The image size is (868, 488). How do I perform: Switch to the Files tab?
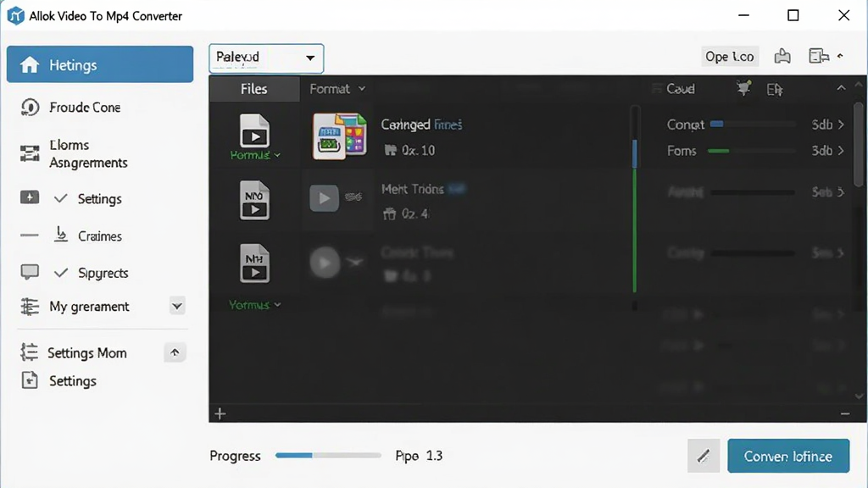[254, 89]
